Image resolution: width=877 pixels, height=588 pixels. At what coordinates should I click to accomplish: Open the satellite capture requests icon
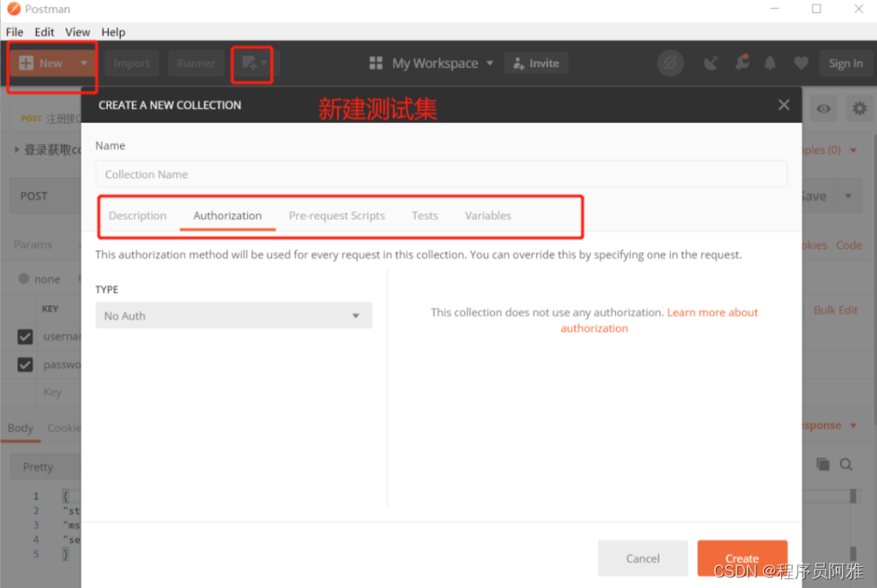tap(710, 63)
